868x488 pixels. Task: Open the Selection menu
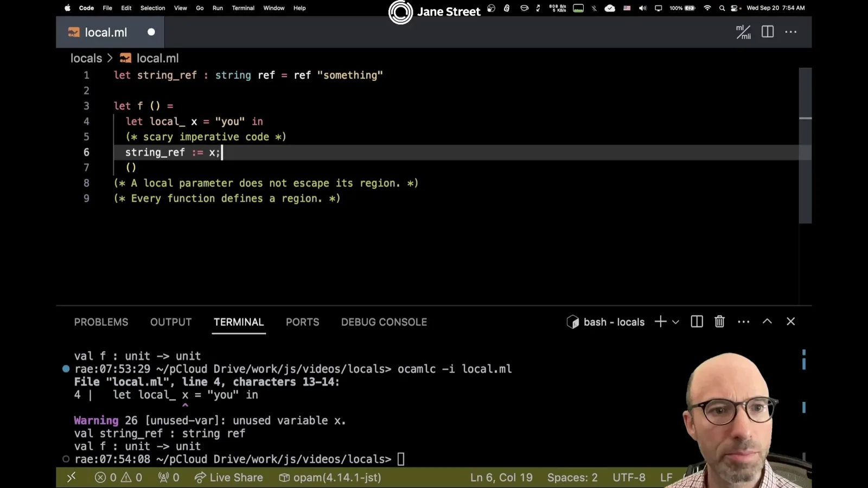(152, 8)
